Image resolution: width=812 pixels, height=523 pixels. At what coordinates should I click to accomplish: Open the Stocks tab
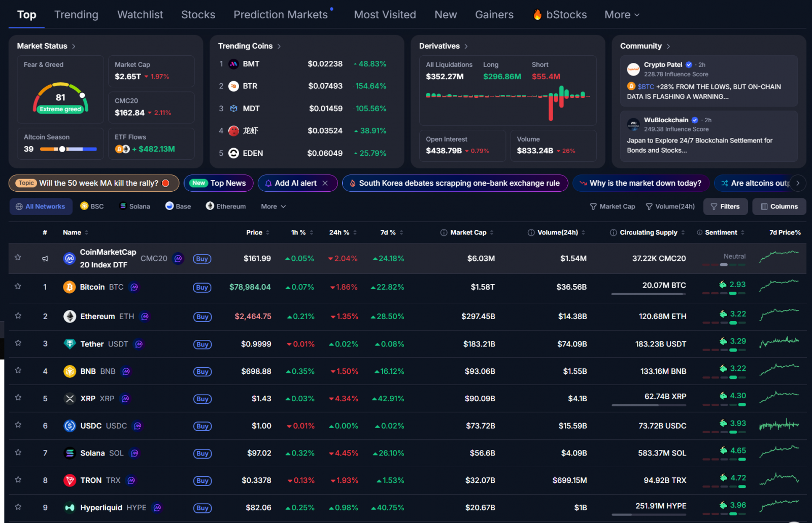pos(198,15)
